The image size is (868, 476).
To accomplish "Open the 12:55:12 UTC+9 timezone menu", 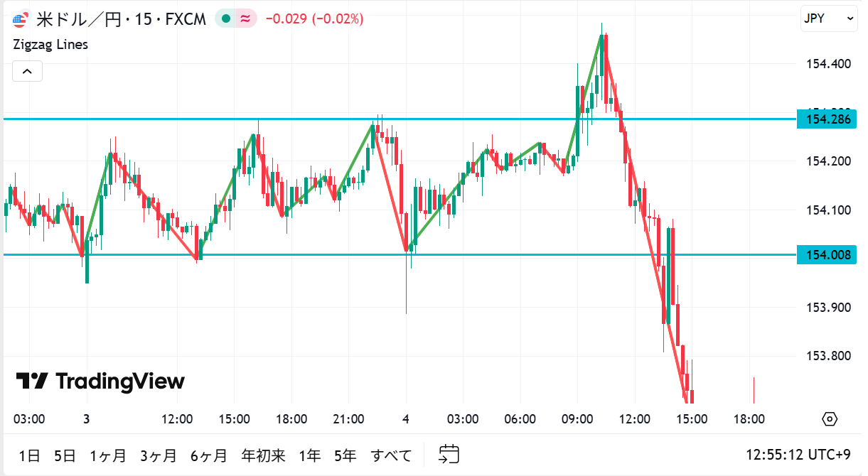I will coord(798,455).
